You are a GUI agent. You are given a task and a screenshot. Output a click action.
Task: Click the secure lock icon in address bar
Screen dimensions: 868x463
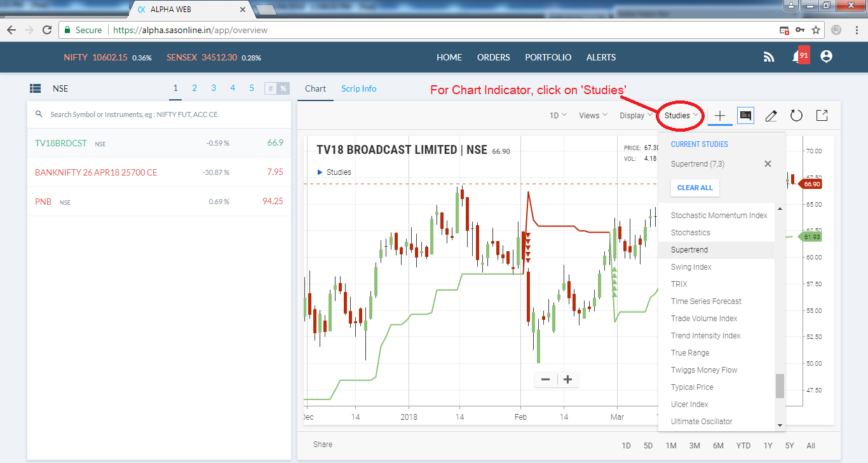point(67,30)
